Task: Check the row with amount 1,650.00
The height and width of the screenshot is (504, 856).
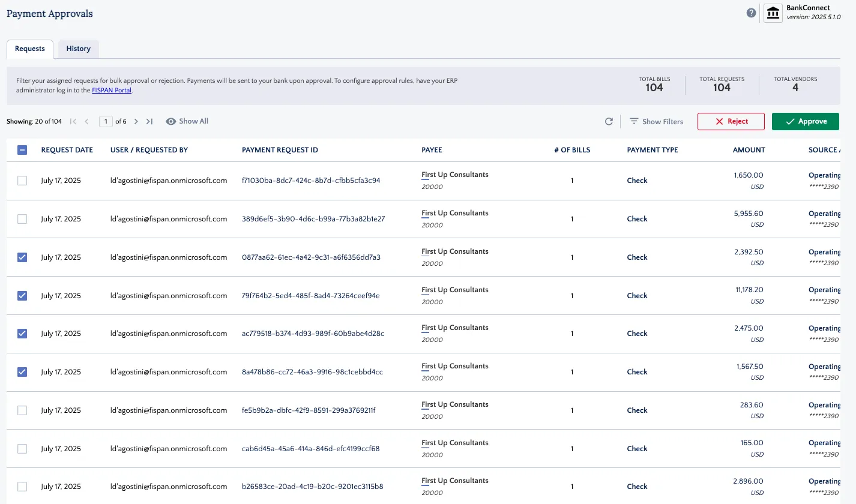Action: pos(22,181)
